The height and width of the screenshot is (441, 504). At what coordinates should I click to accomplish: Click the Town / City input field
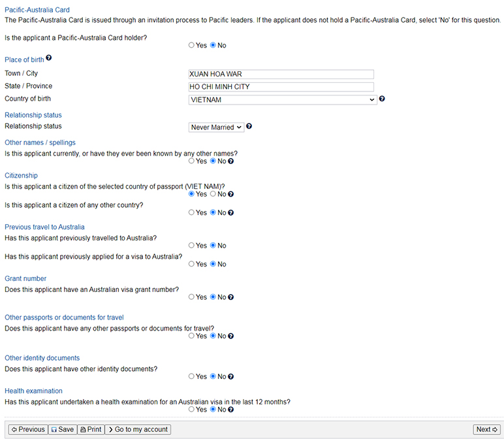point(281,74)
